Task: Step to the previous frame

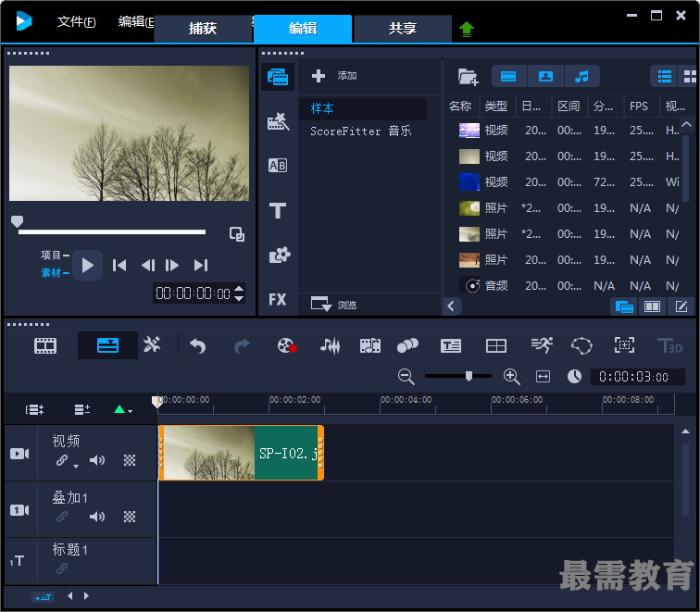Action: point(148,266)
